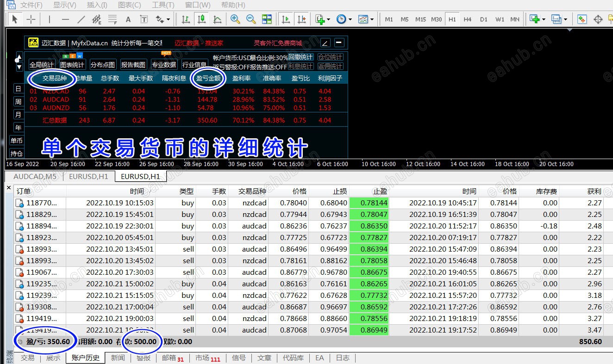
Task: Expand the periods dropdown arrow
Action: pyautogui.click(x=350, y=19)
